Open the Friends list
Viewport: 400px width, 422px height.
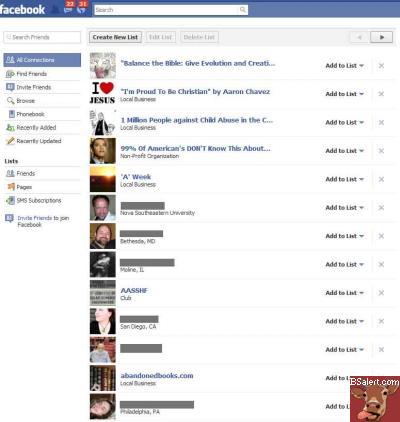[42, 173]
